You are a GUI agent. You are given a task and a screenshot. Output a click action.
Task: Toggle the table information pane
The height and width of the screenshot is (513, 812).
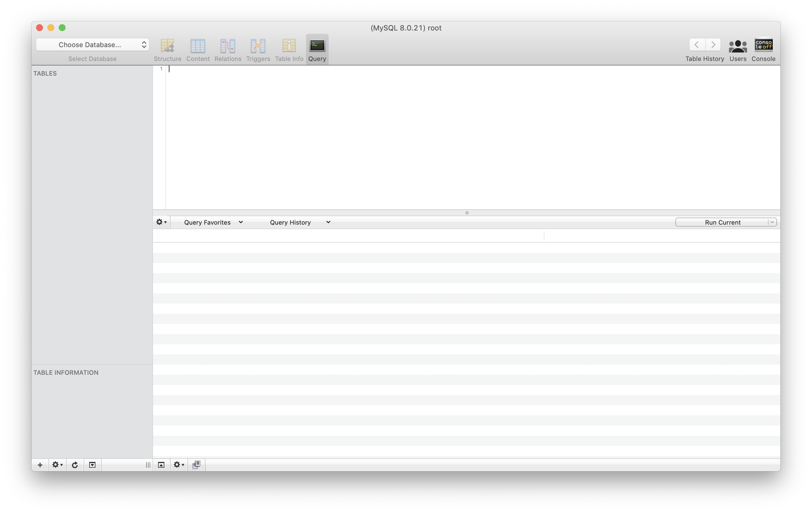pyautogui.click(x=92, y=465)
